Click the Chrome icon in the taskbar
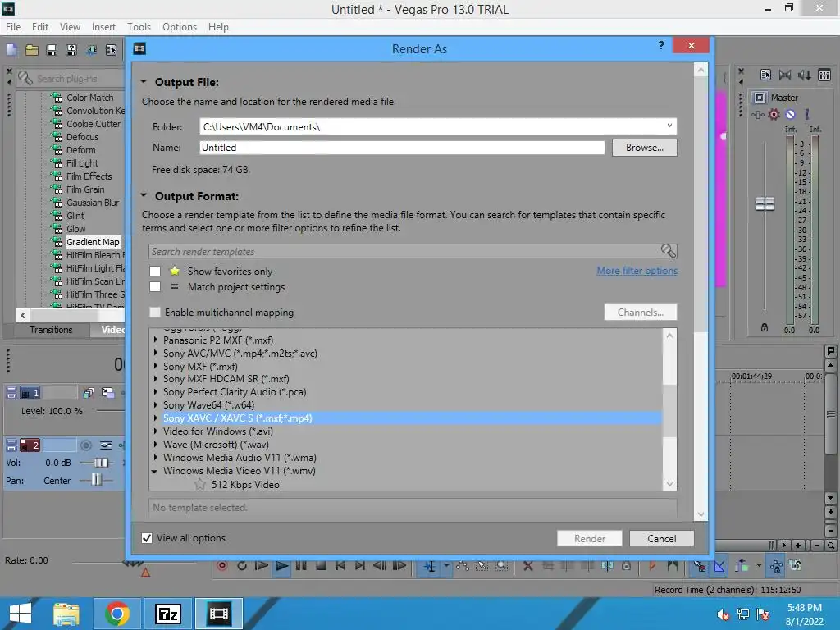The height and width of the screenshot is (630, 840). click(x=116, y=614)
